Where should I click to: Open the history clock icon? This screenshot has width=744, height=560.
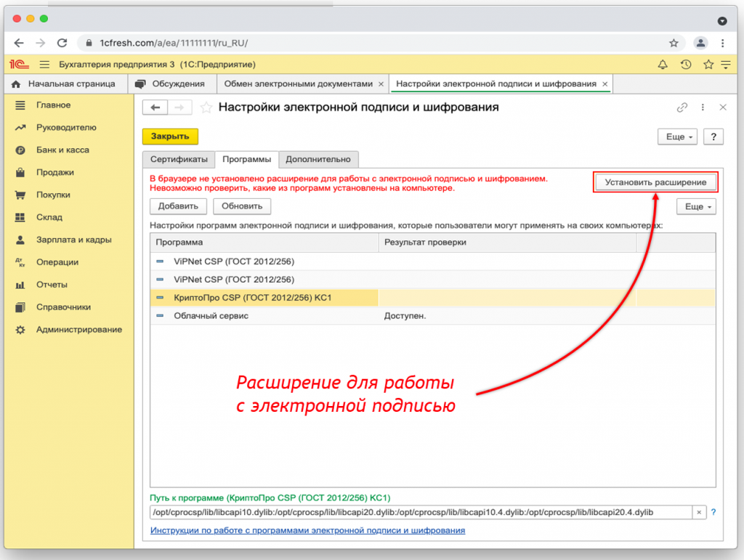click(x=686, y=65)
